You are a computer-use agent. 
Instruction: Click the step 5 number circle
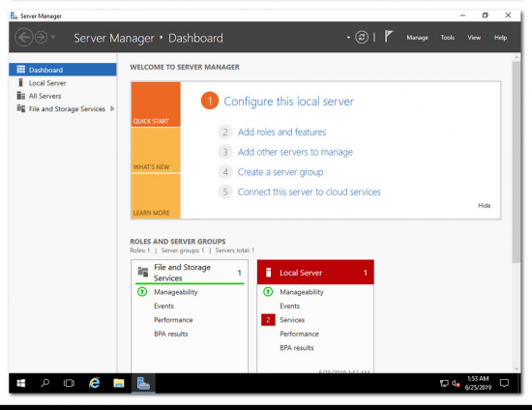tap(225, 191)
